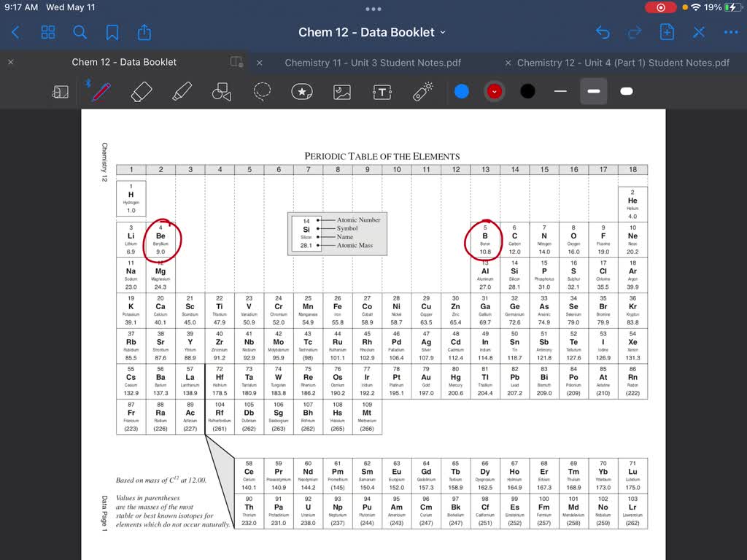Select the medium stroke width

594,91
